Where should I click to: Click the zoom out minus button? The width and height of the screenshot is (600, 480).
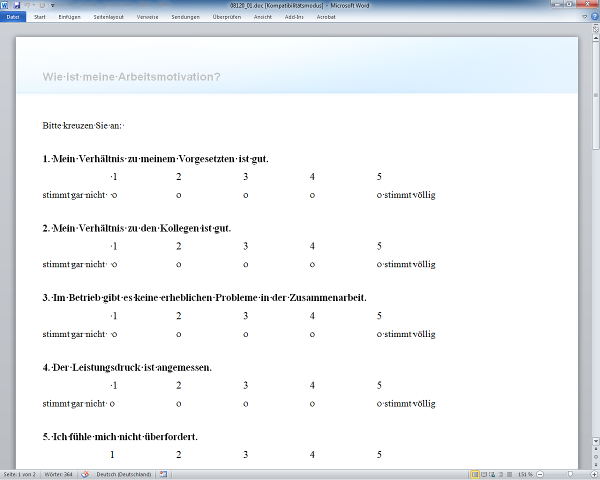[541, 474]
